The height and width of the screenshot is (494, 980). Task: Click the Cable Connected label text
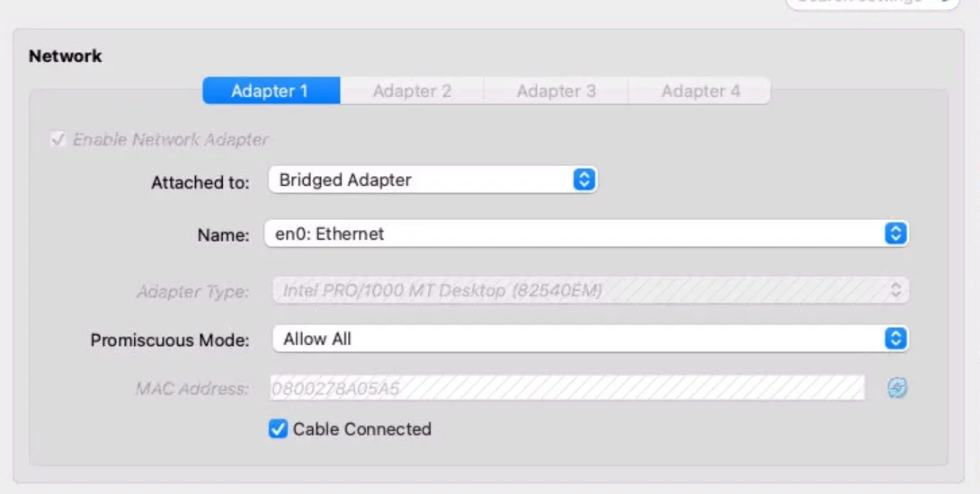(361, 429)
